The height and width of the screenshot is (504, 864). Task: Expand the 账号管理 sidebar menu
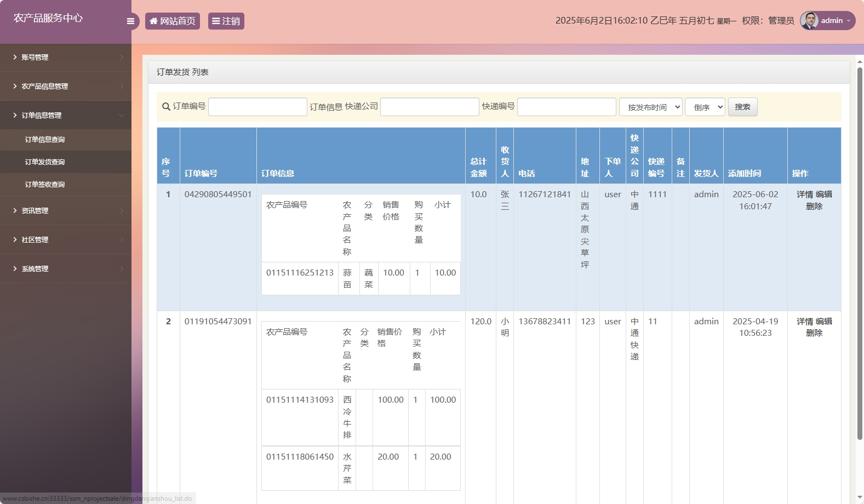pyautogui.click(x=66, y=57)
